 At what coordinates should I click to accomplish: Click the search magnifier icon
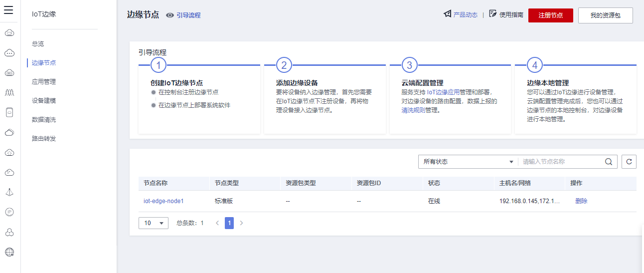tap(609, 162)
